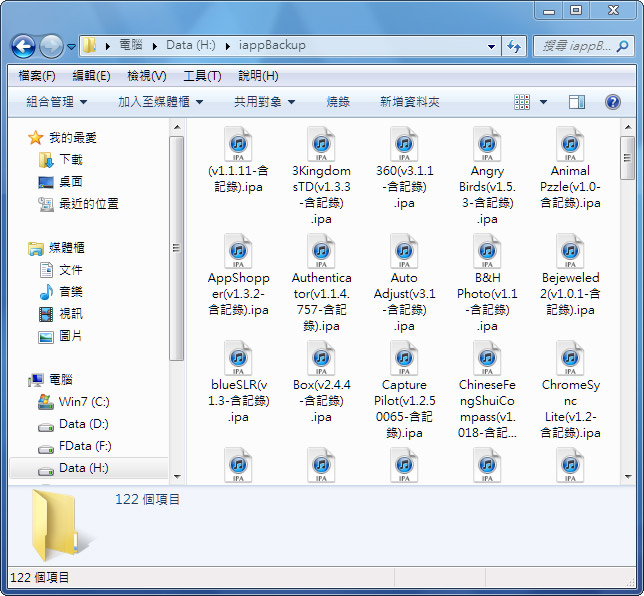644x596 pixels.
Task: Select the 360(v3.1.1) ipa file icon
Action: click(404, 144)
